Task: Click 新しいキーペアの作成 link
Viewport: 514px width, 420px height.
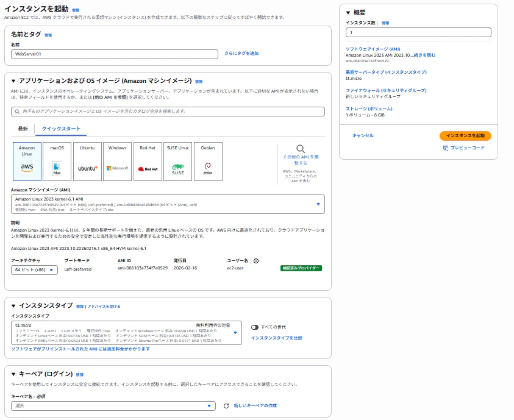Action: 255,406
